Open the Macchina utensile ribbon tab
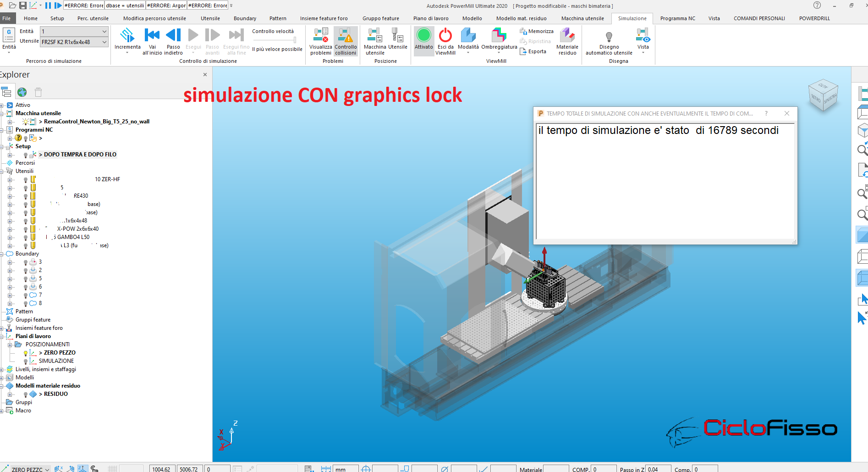The image size is (868, 472). [582, 18]
